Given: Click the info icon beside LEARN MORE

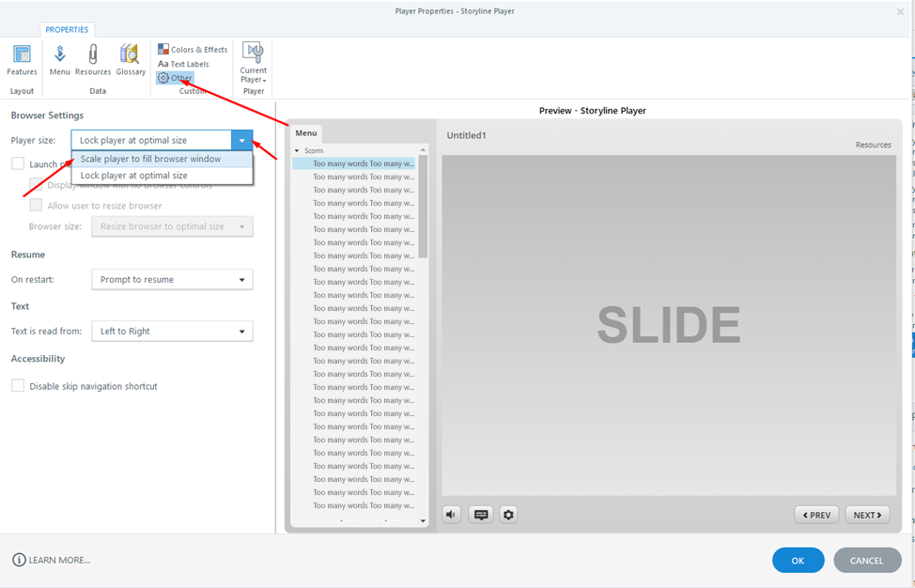Looking at the screenshot, I should tap(19, 560).
